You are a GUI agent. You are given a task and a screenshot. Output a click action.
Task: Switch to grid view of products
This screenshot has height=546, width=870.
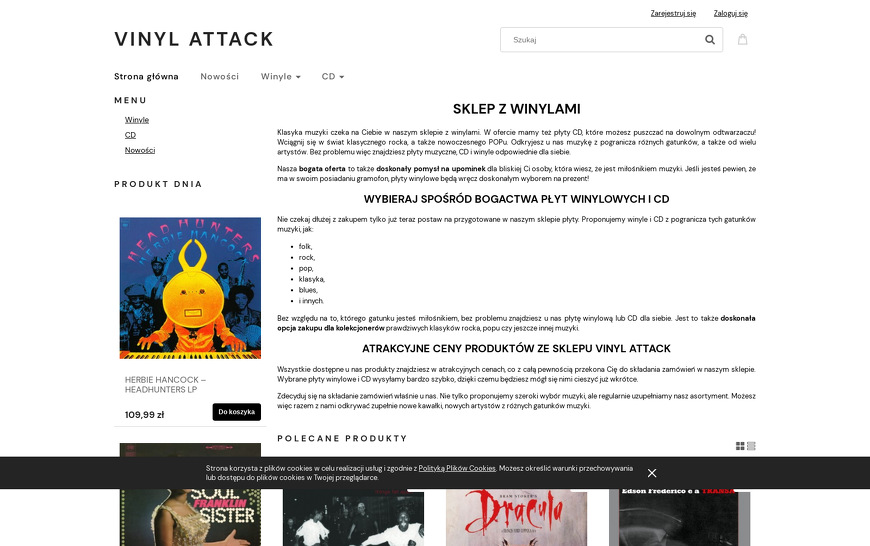740,446
